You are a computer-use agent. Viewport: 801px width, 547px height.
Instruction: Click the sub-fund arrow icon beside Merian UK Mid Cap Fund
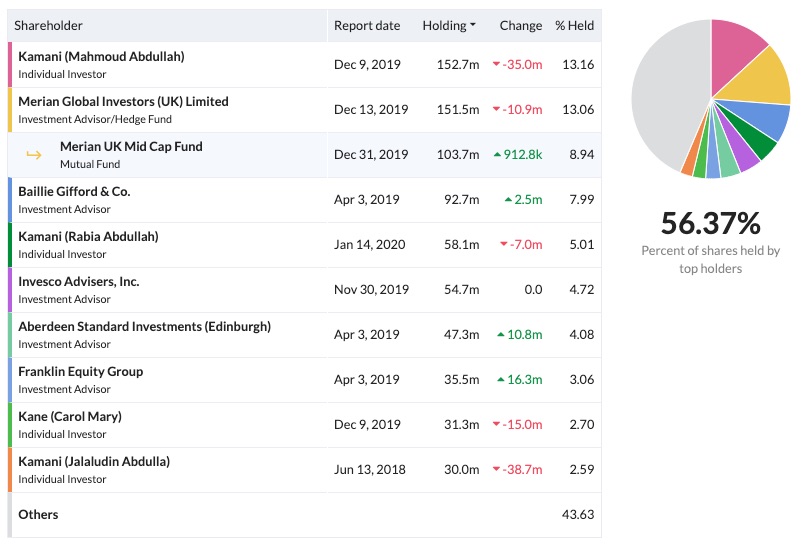34,155
